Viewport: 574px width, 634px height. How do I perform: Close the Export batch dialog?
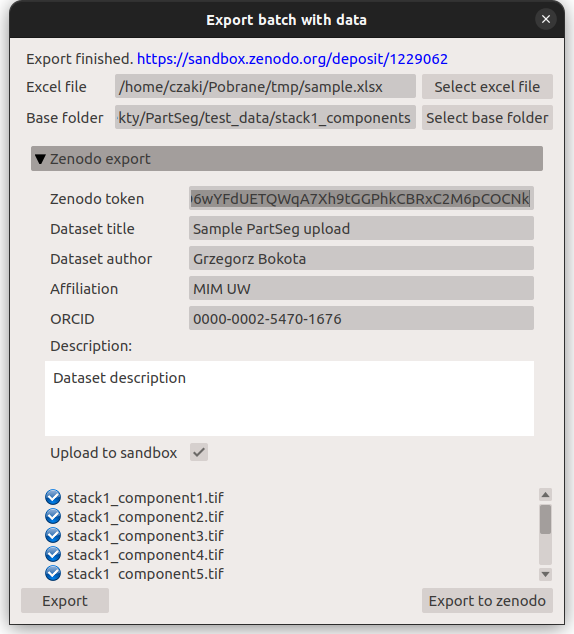(546, 19)
